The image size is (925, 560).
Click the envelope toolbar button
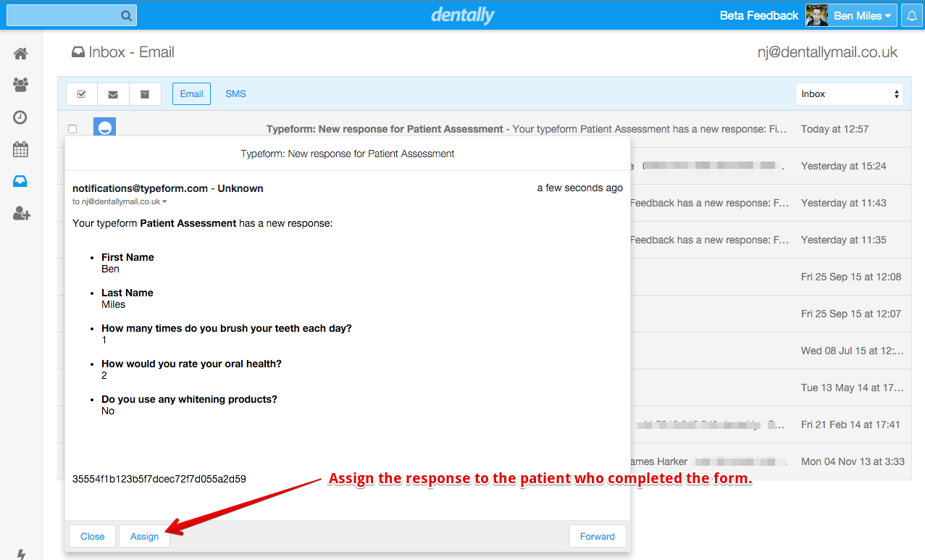[x=113, y=94]
